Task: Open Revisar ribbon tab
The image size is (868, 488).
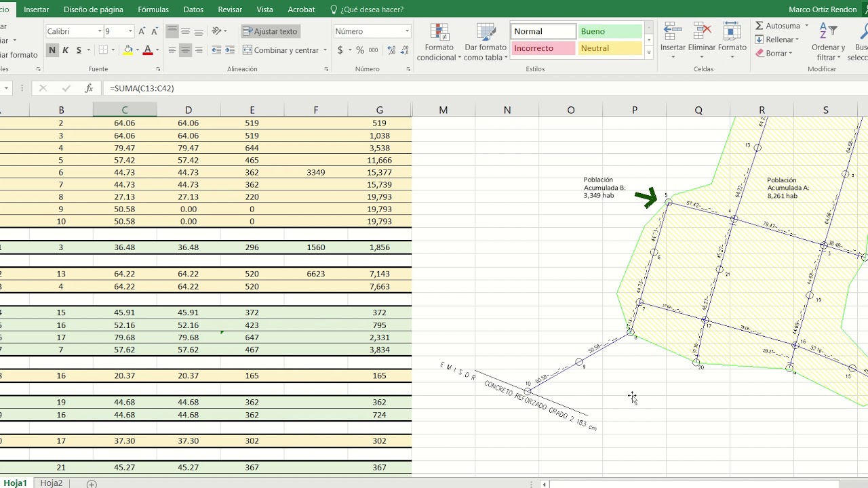Action: (230, 9)
